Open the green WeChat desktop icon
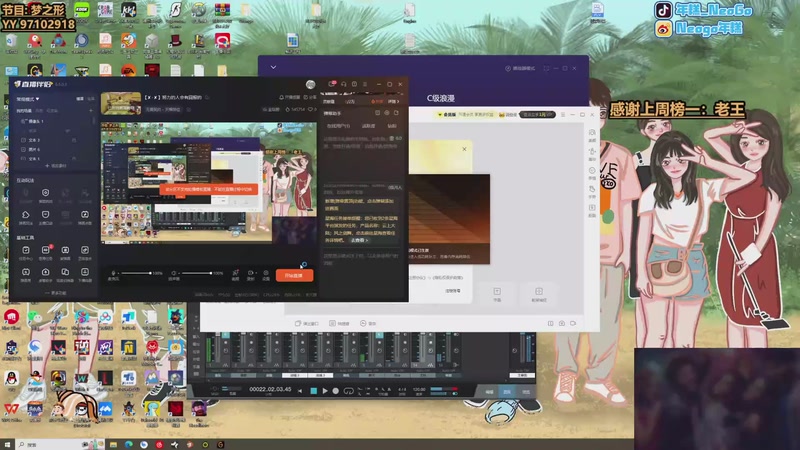 [35, 317]
